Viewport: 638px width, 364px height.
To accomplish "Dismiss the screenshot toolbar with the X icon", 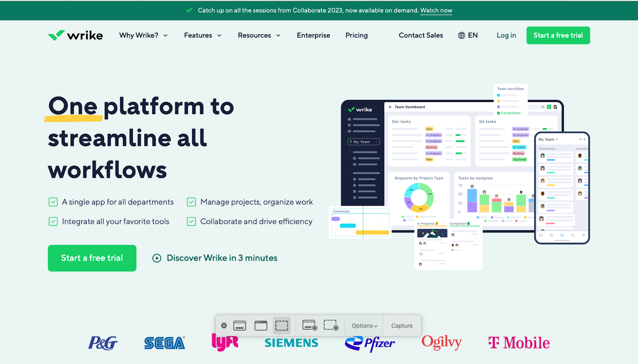I will [223, 325].
